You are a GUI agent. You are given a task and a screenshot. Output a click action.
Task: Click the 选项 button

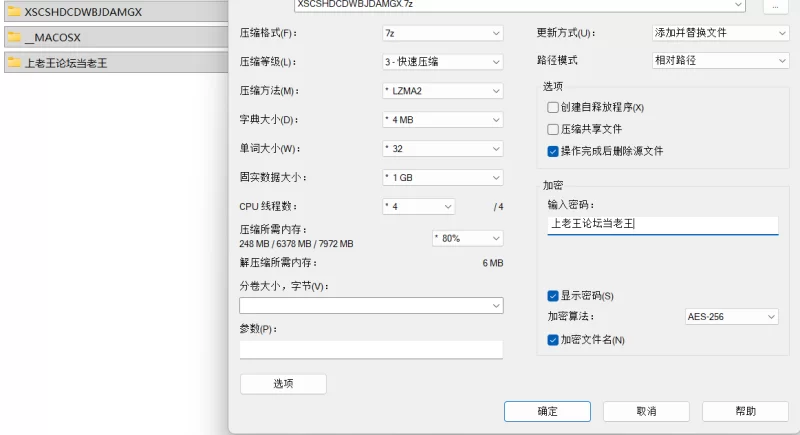click(x=283, y=384)
